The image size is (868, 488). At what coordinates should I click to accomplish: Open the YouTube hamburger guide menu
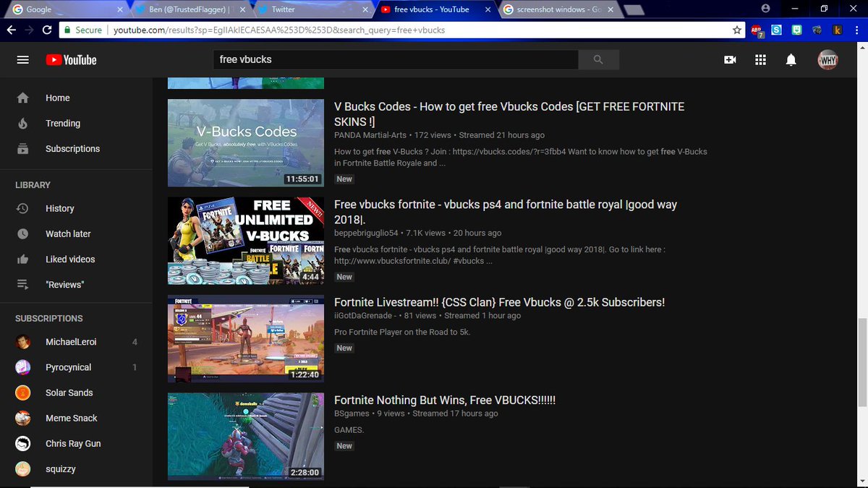click(22, 60)
